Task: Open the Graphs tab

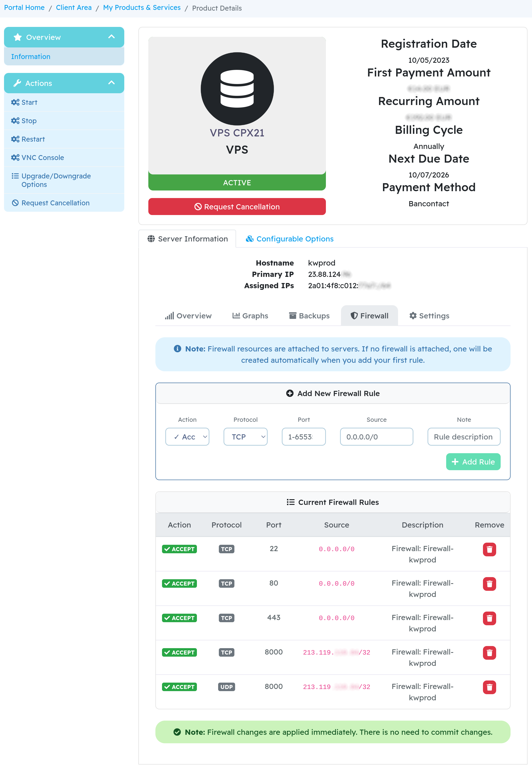Action: click(x=250, y=316)
